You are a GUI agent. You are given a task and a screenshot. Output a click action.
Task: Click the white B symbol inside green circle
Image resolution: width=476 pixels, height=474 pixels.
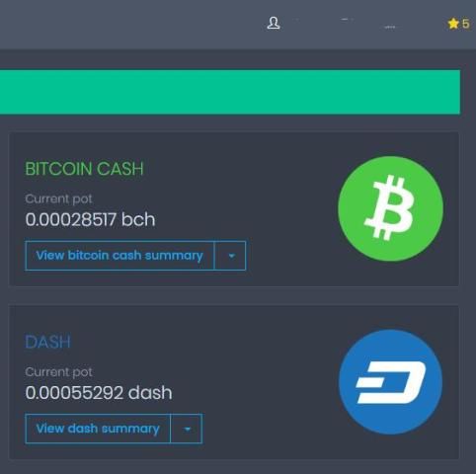389,207
